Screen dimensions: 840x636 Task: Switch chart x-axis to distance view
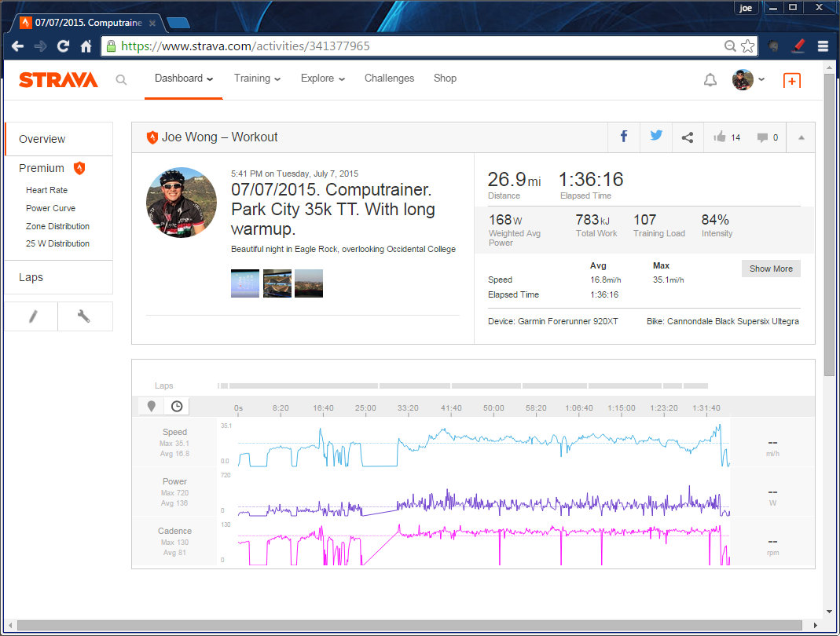[x=151, y=406]
